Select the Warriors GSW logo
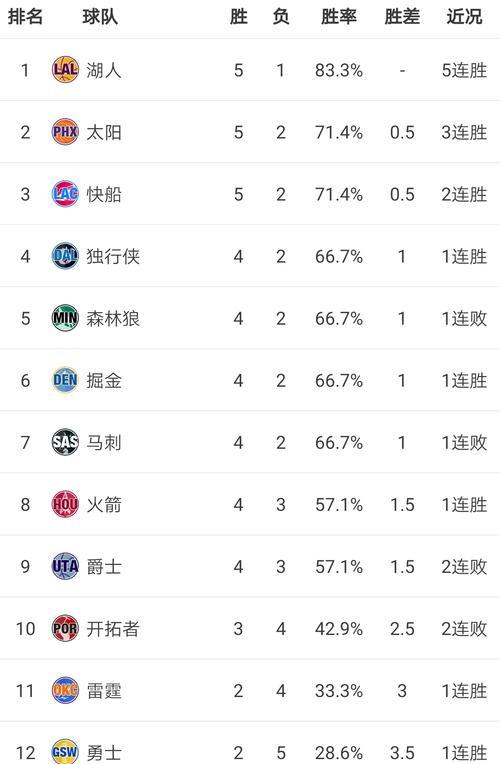The width and height of the screenshot is (500, 764). click(65, 752)
